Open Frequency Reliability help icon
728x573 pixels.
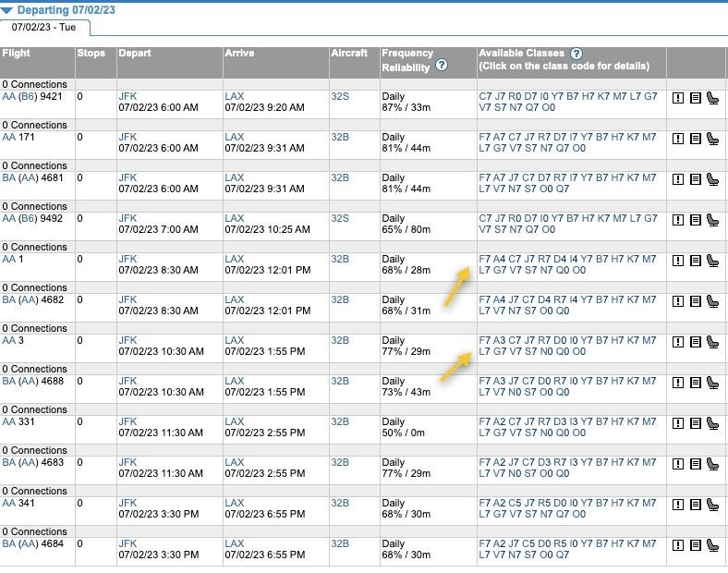click(442, 65)
